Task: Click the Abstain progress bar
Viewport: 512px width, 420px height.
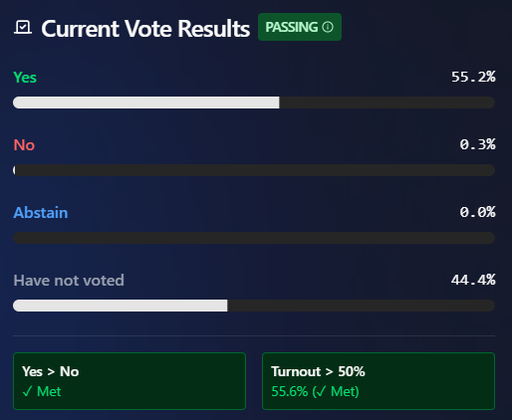Action: [x=254, y=238]
